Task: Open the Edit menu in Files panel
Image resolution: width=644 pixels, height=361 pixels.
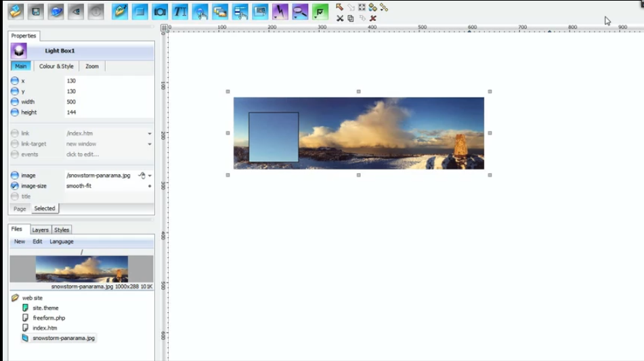Action: 37,242
